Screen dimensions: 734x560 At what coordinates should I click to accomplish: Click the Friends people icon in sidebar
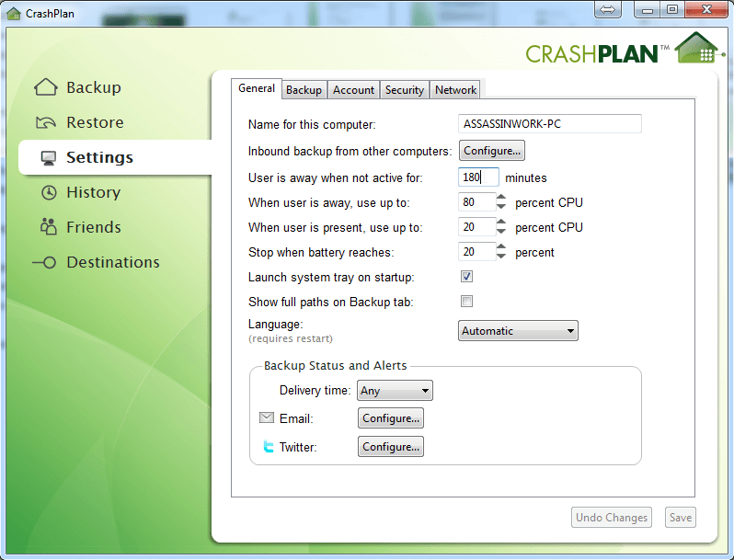coord(48,227)
